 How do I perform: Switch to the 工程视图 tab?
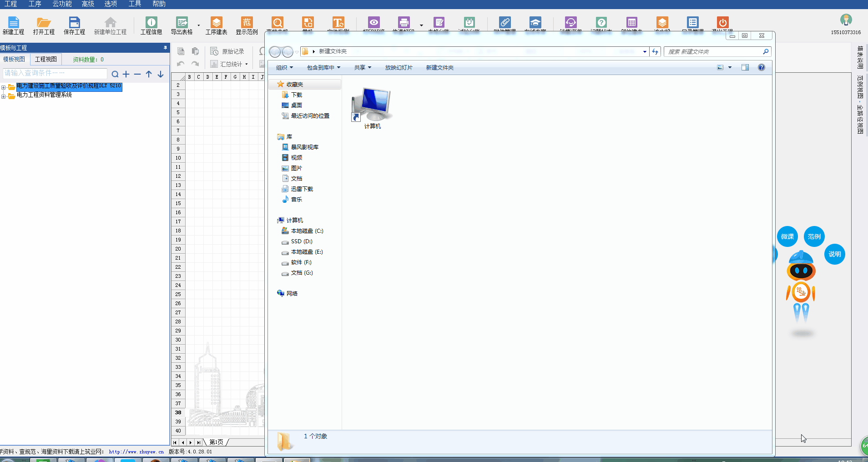coord(46,60)
